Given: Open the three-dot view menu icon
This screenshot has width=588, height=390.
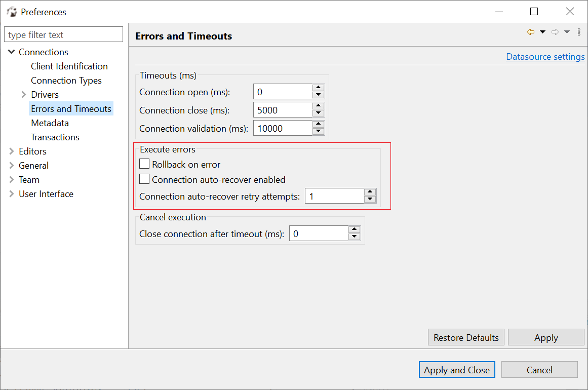Looking at the screenshot, I should pyautogui.click(x=579, y=31).
